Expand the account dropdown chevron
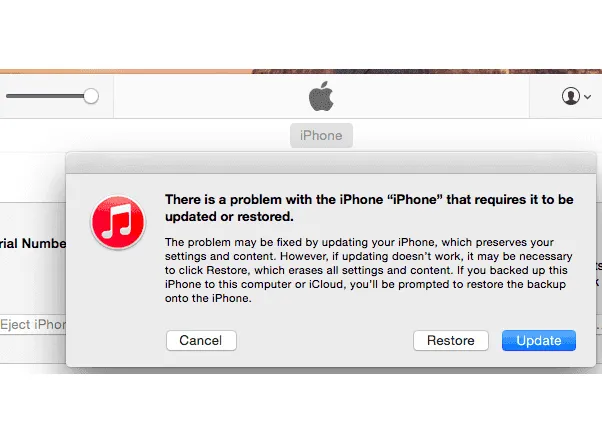Image resolution: width=602 pixels, height=444 pixels. tap(587, 97)
